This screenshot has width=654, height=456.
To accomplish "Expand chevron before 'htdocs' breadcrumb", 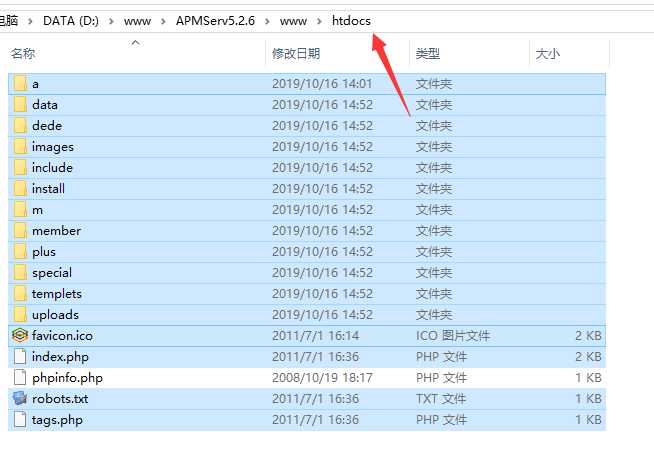I will (x=319, y=21).
